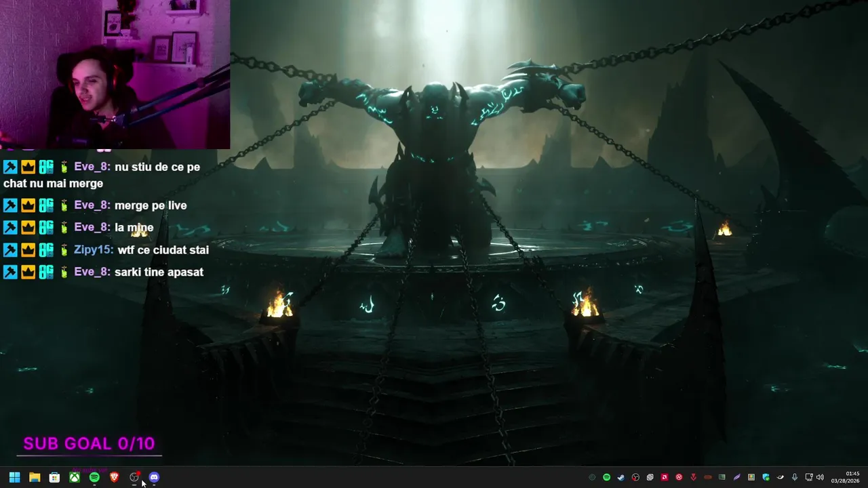The height and width of the screenshot is (488, 868).
Task: Click the purple feather tray icon
Action: [x=736, y=477]
